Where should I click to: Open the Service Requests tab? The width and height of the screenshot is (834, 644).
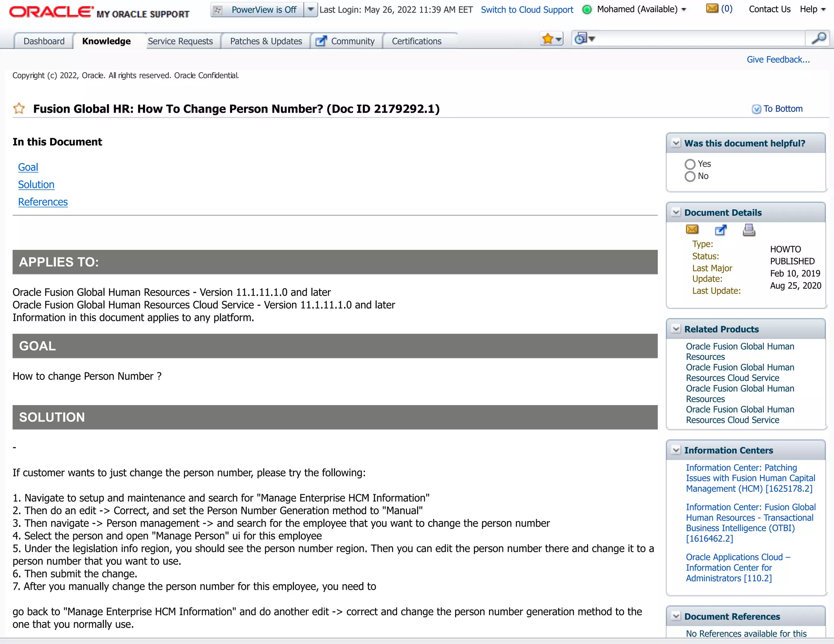point(180,41)
